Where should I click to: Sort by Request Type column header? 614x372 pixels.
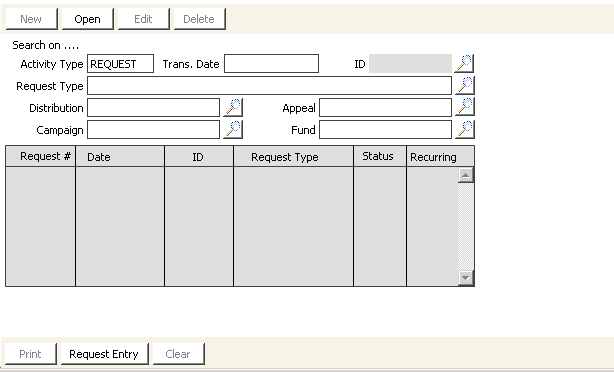click(x=294, y=156)
